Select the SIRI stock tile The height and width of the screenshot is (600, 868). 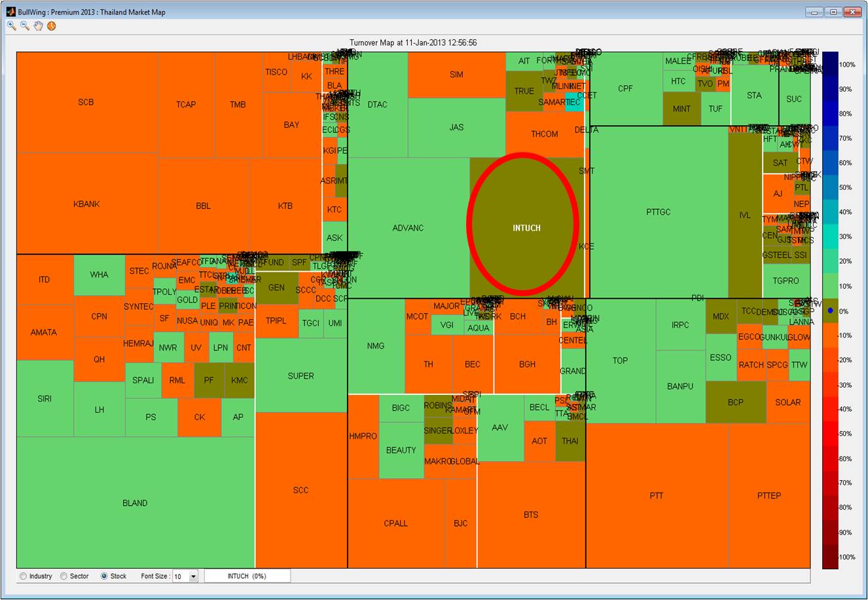tap(45, 398)
